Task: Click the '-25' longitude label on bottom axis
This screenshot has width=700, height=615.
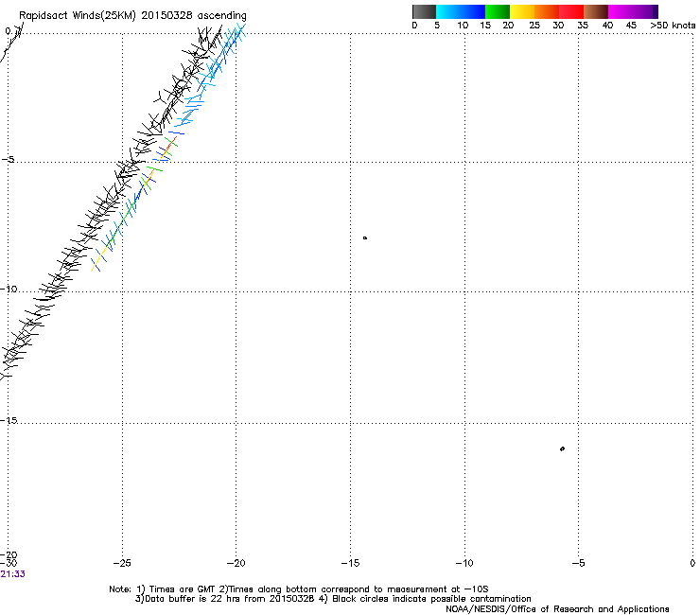Action: pos(122,563)
